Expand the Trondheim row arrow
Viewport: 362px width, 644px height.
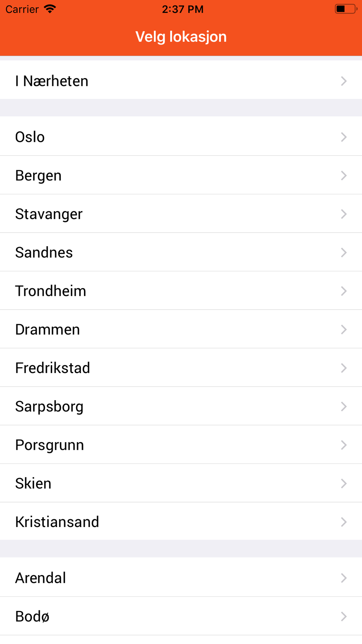coord(344,291)
